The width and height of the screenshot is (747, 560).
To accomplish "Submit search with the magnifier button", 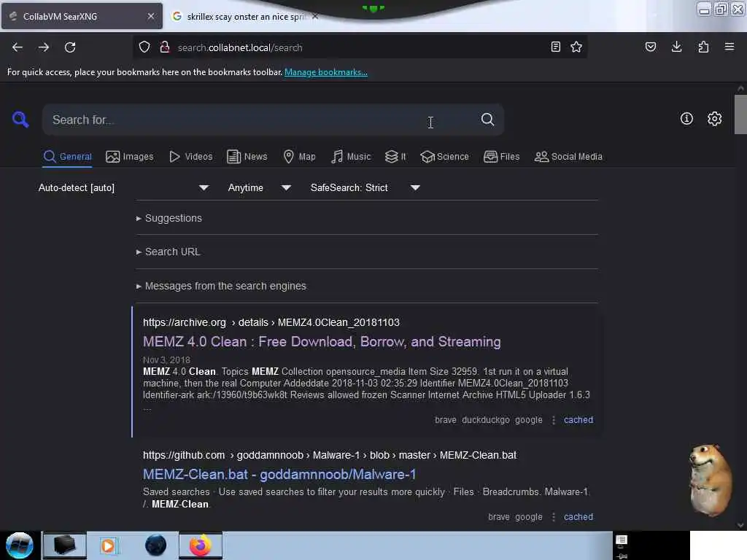I will pyautogui.click(x=487, y=120).
